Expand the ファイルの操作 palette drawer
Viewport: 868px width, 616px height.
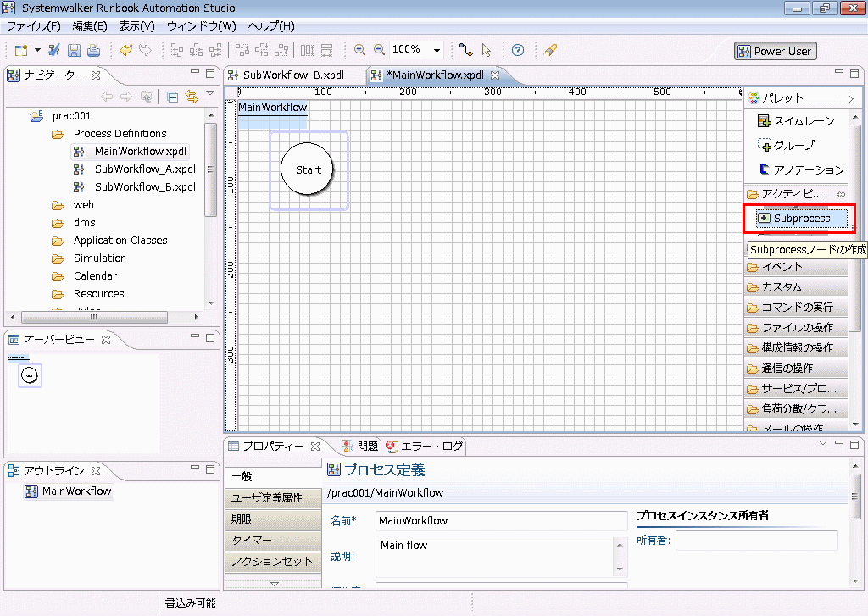click(x=795, y=328)
